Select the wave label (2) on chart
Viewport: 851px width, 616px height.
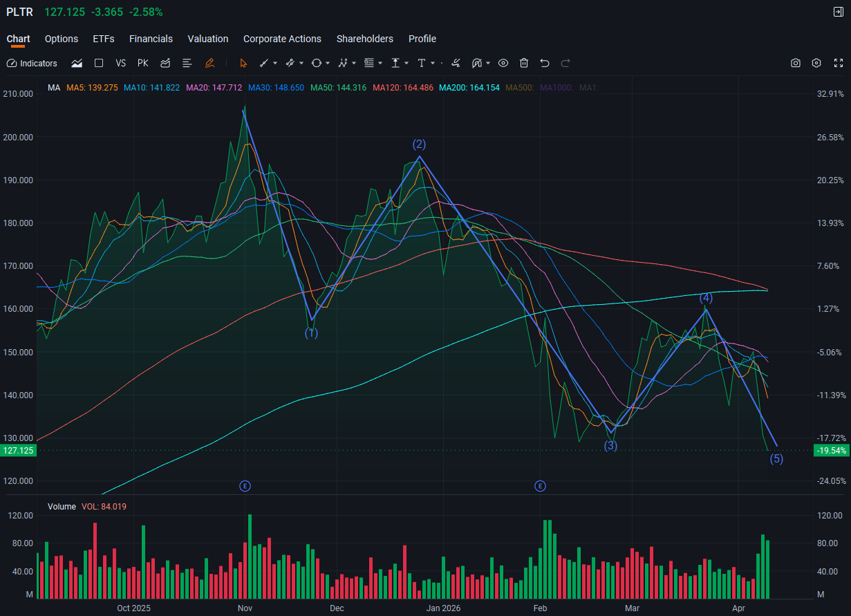[x=419, y=144]
